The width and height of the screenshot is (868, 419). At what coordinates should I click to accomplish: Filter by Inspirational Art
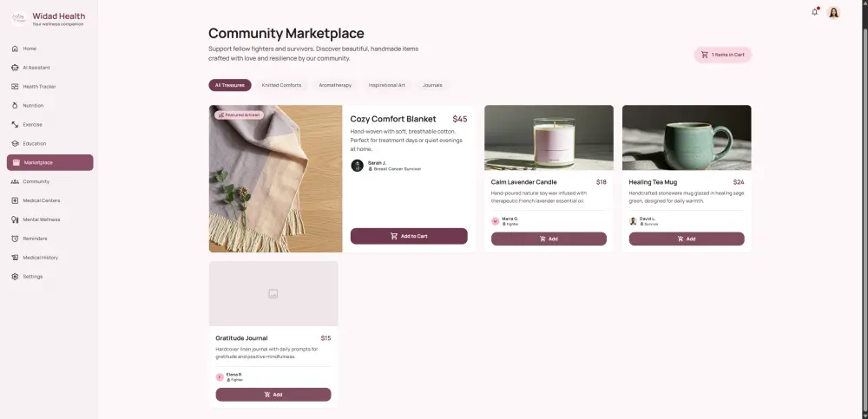[x=387, y=85]
